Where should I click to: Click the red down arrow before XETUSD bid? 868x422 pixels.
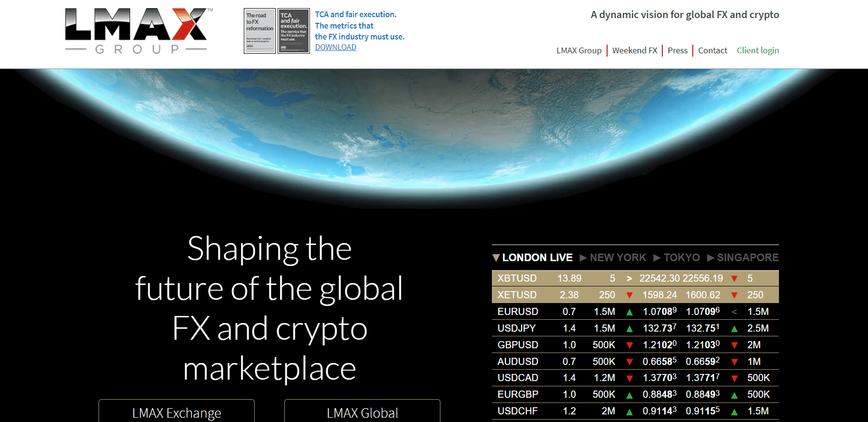(x=629, y=295)
